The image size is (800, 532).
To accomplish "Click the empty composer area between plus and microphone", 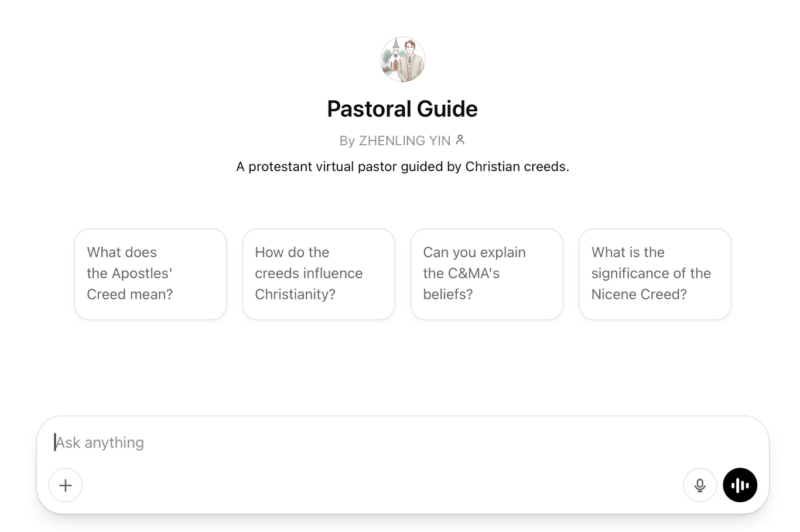I will pos(383,485).
